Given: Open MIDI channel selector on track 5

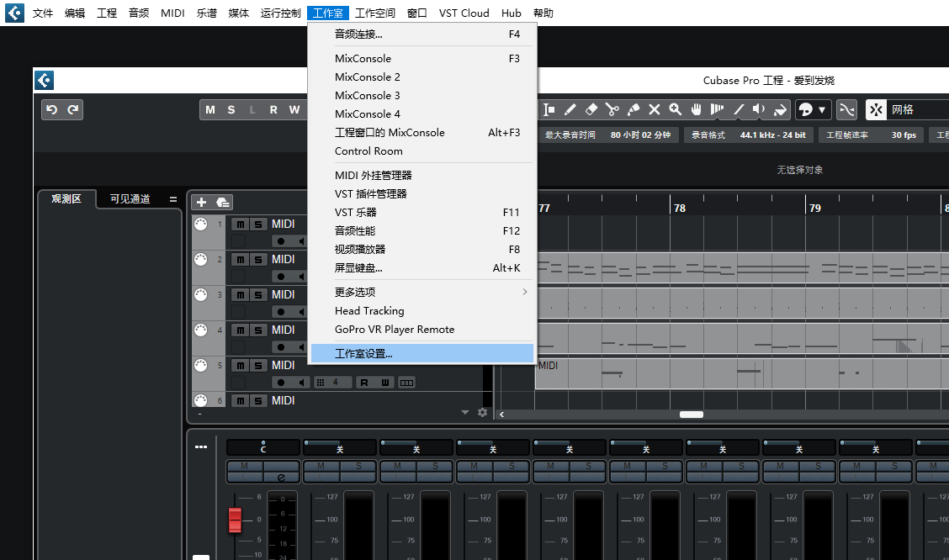Looking at the screenshot, I should (333, 383).
